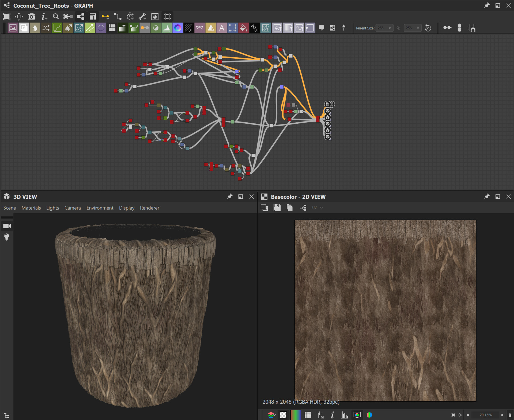Click the zoom percentage field showing 20.16%
Viewport: 514px width, 420px height.
click(x=485, y=415)
